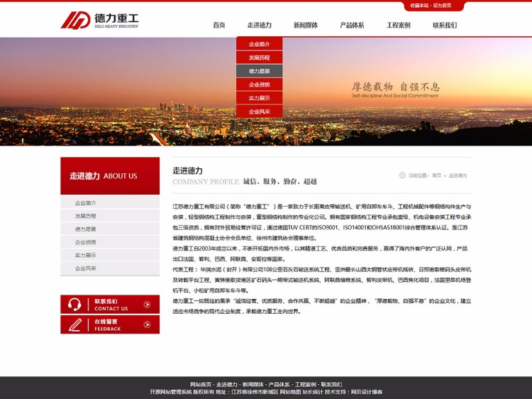The image size is (532, 399).
Task: Click 收藏本站 in the top red tab
Action: coord(419,6)
